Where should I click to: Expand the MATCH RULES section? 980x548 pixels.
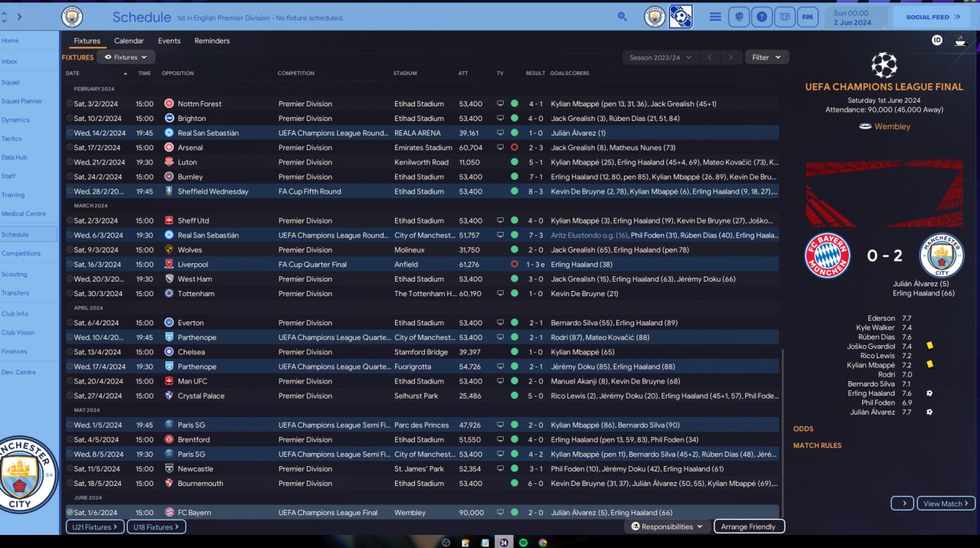(x=817, y=445)
